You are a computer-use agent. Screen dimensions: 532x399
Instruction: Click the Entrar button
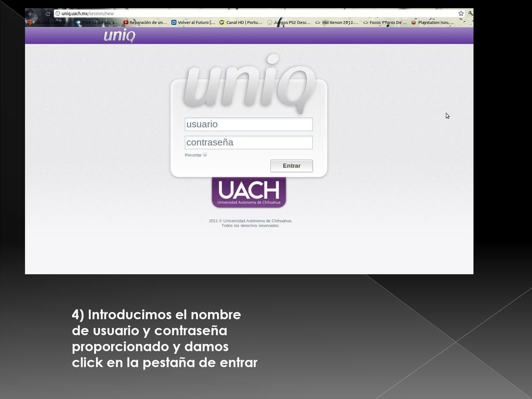pyautogui.click(x=291, y=166)
